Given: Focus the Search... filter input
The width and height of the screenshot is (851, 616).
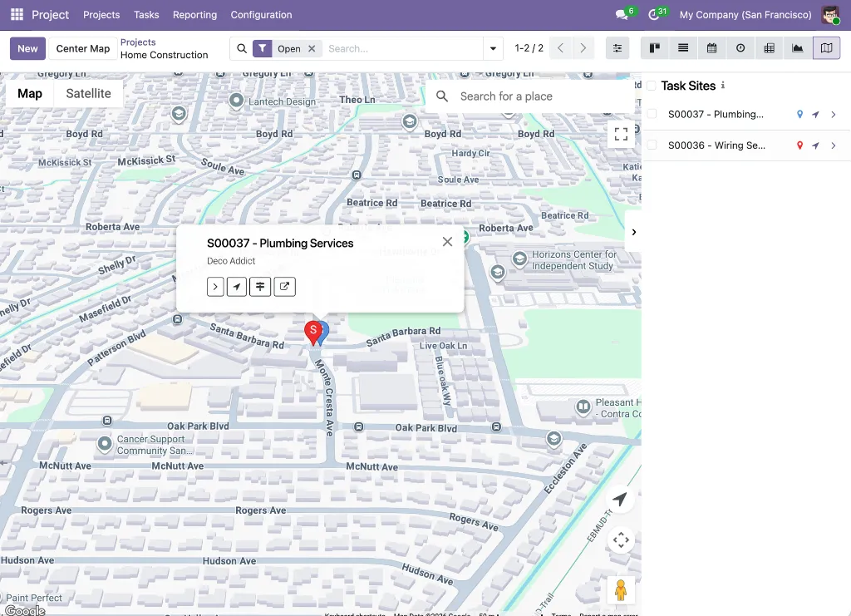Looking at the screenshot, I should (x=403, y=49).
